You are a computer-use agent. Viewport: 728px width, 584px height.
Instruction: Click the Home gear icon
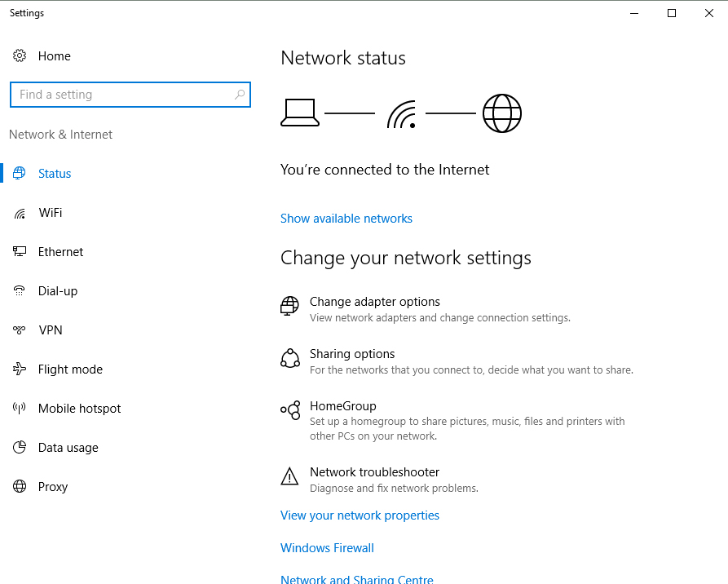[20, 56]
